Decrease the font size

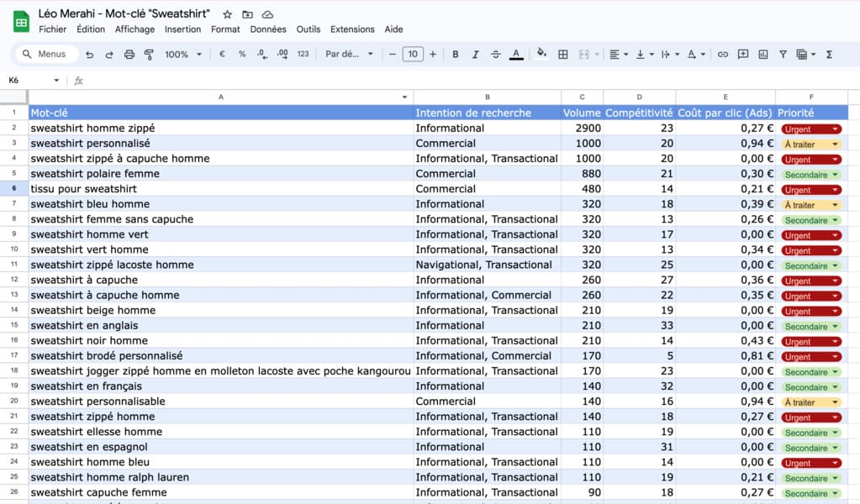392,55
